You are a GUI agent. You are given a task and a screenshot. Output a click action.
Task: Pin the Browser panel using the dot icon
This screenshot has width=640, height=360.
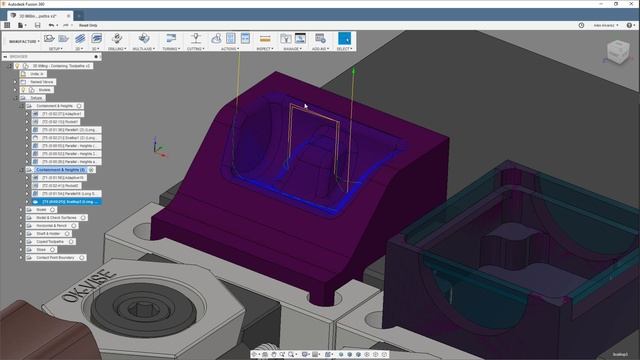click(96, 57)
